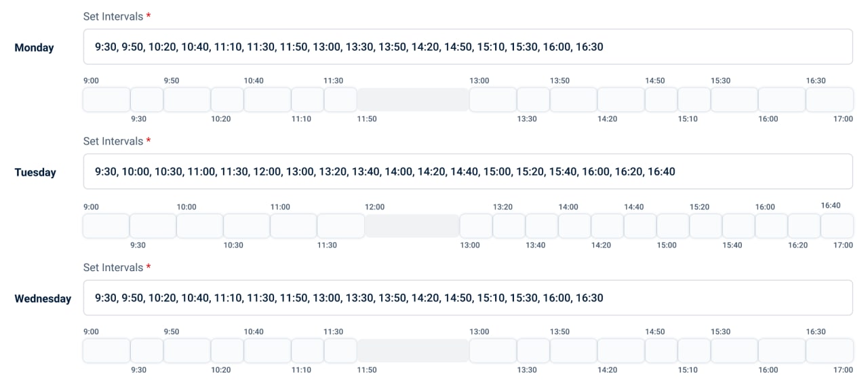Viewport: 868px width, 381px height.
Task: Select Tuesday's 16:40 to 17:00 slot
Action: click(837, 226)
